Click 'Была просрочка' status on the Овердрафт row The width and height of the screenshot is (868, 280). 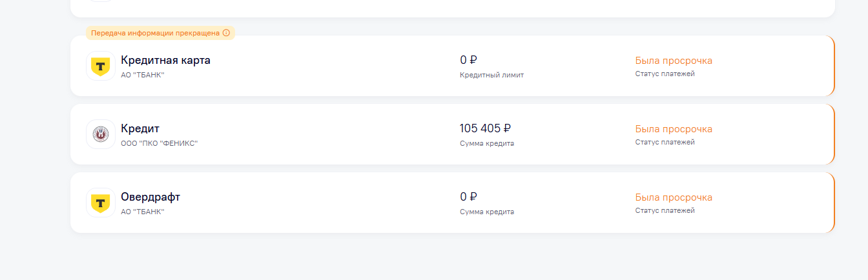(674, 197)
